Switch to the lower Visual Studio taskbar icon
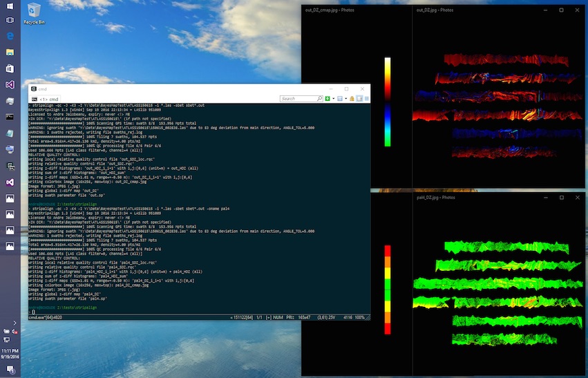 [x=10, y=182]
